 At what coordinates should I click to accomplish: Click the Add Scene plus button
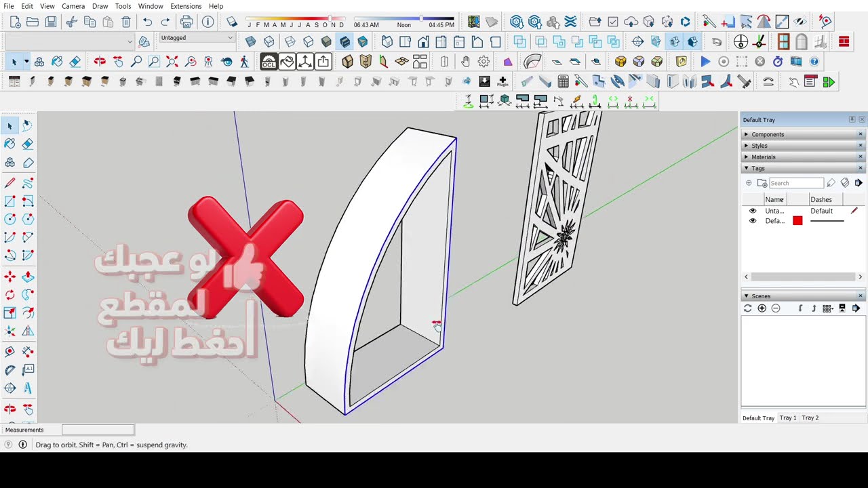pyautogui.click(x=762, y=308)
